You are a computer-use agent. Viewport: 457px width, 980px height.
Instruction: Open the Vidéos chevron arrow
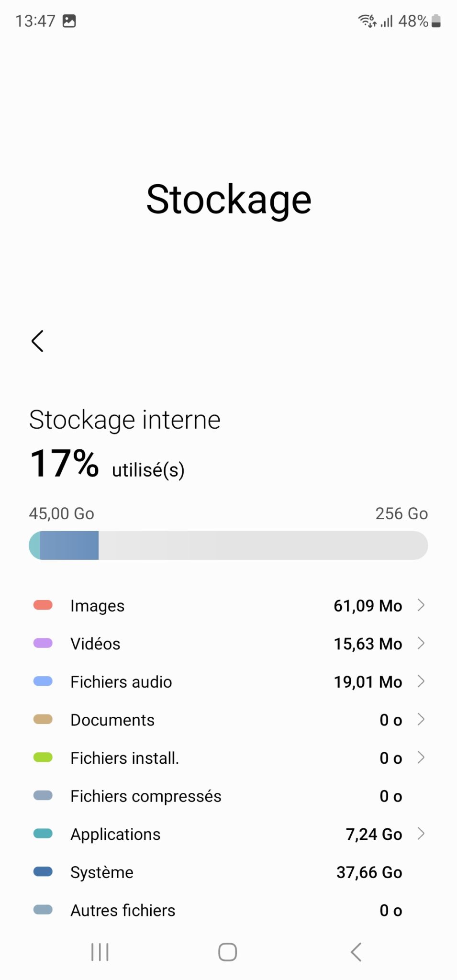[x=421, y=643]
